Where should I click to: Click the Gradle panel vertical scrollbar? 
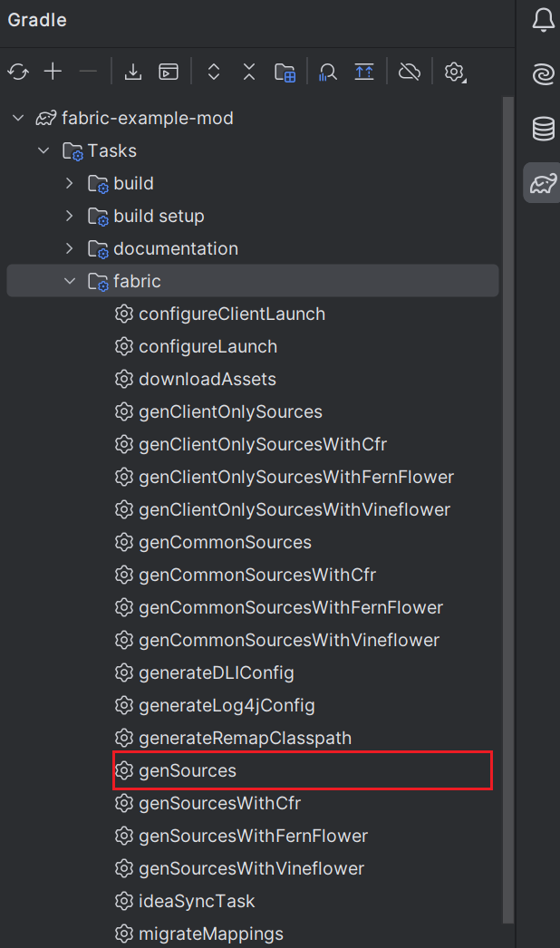[x=508, y=509]
